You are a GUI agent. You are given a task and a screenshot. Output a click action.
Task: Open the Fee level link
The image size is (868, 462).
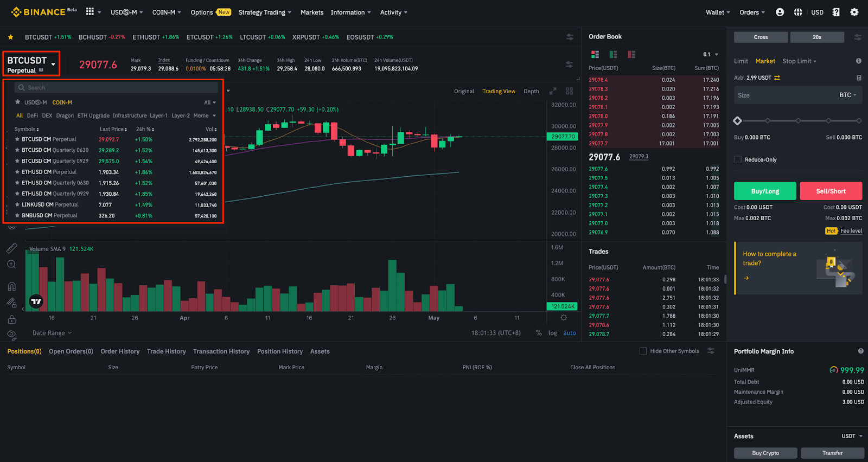[851, 231]
